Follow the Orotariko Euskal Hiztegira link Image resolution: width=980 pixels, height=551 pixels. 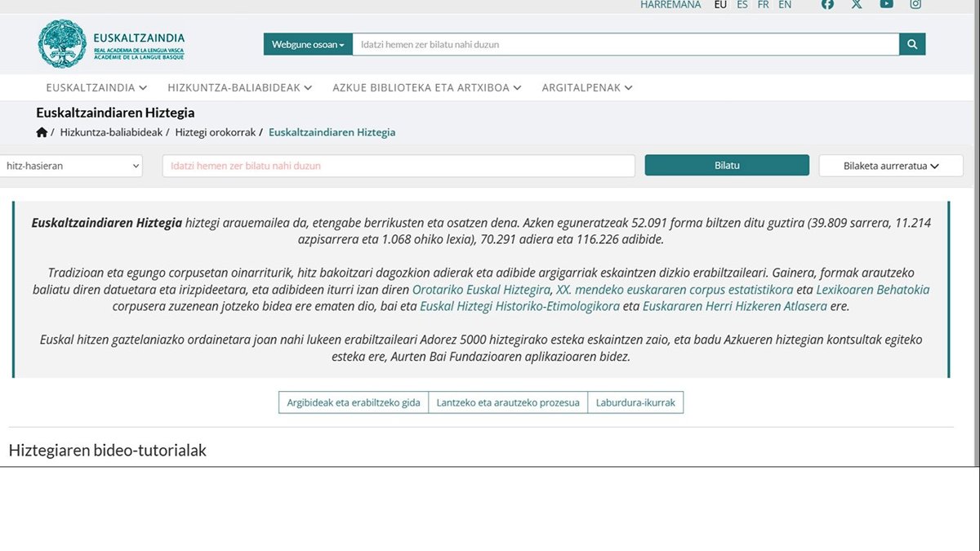click(x=481, y=290)
